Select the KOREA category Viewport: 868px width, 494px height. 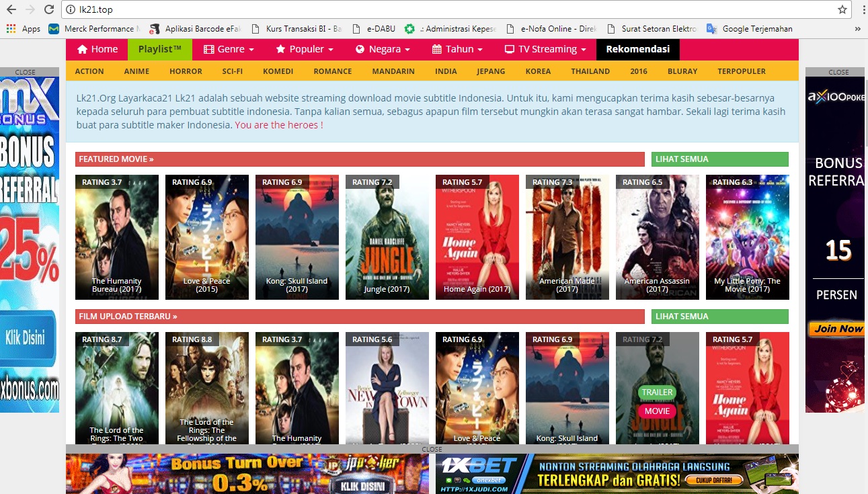(538, 71)
